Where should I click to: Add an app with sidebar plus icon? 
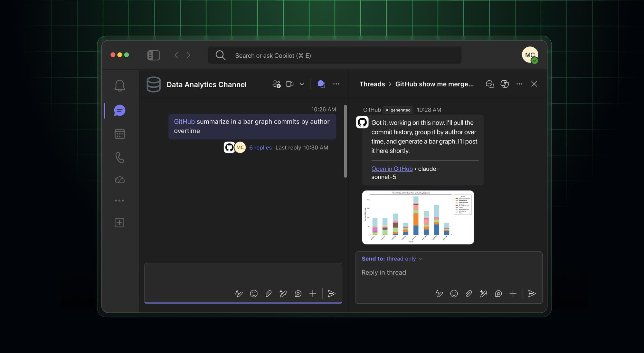coord(119,223)
